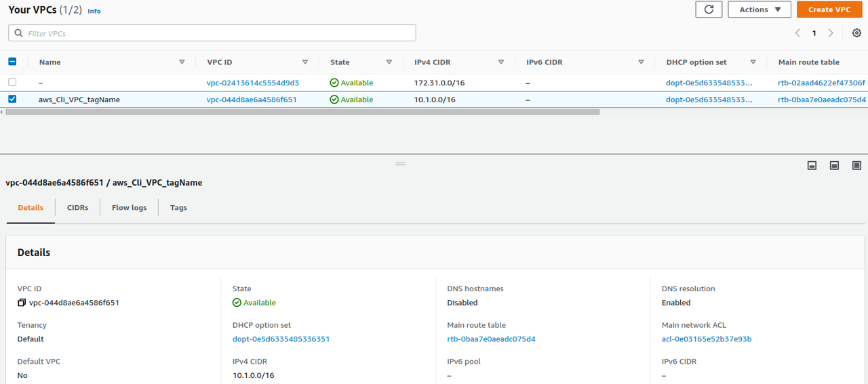Open route table link in aws_Cli_VPC_tagName row
The height and width of the screenshot is (384, 868).
click(x=822, y=100)
